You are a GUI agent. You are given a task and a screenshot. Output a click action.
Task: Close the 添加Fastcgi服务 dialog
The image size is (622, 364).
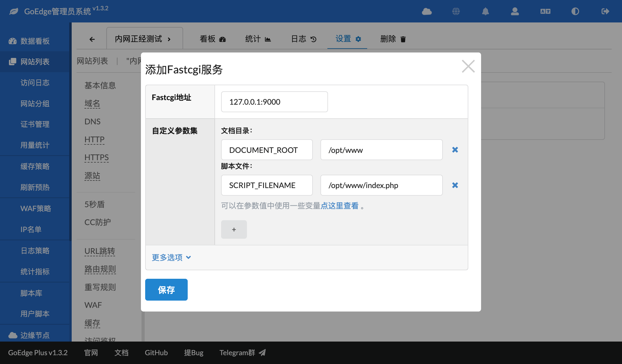point(468,66)
